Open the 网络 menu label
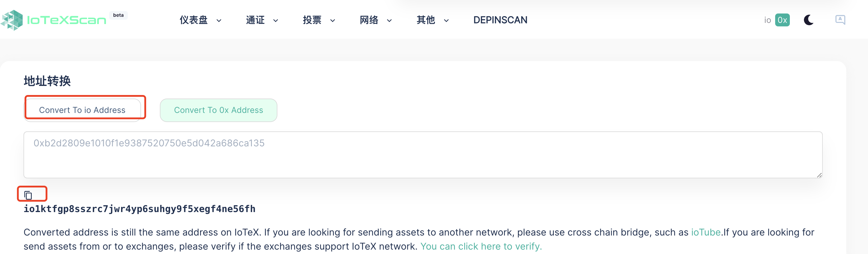 (x=369, y=20)
